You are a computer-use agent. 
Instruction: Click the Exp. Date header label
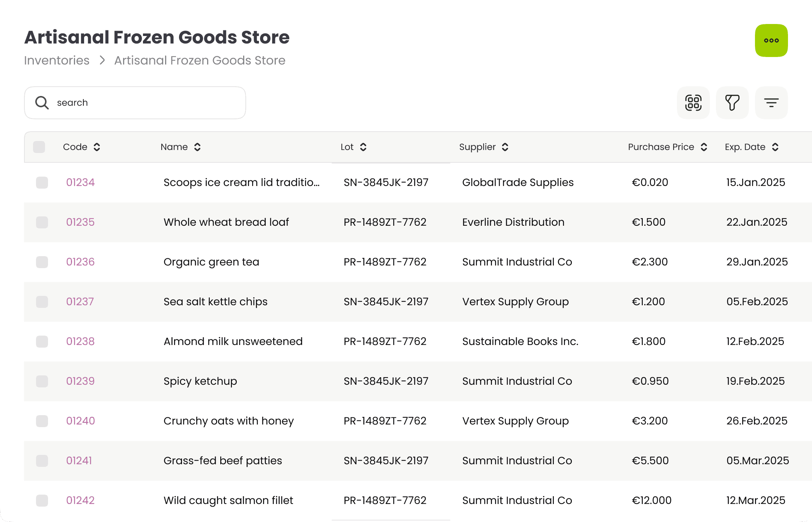coord(745,147)
